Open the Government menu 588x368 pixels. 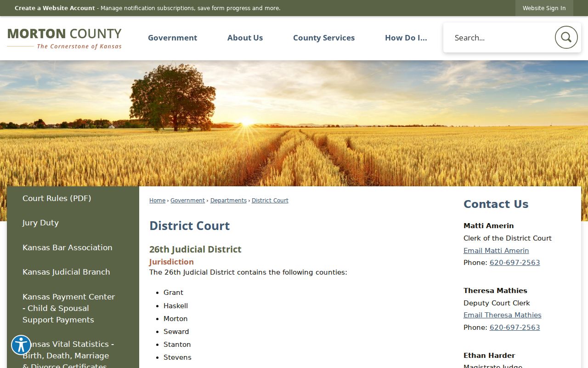172,38
